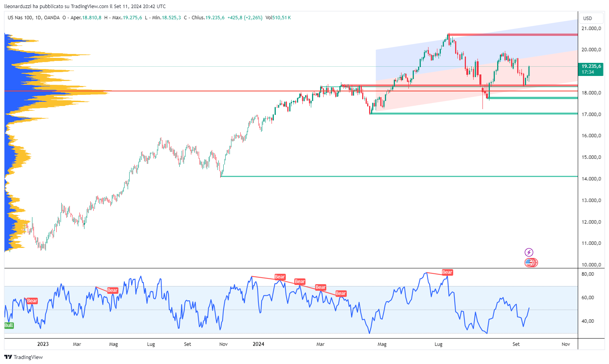Screen dimensions: 609x364
Task: Click the opening value 18.810,8
Action: [x=92, y=18]
